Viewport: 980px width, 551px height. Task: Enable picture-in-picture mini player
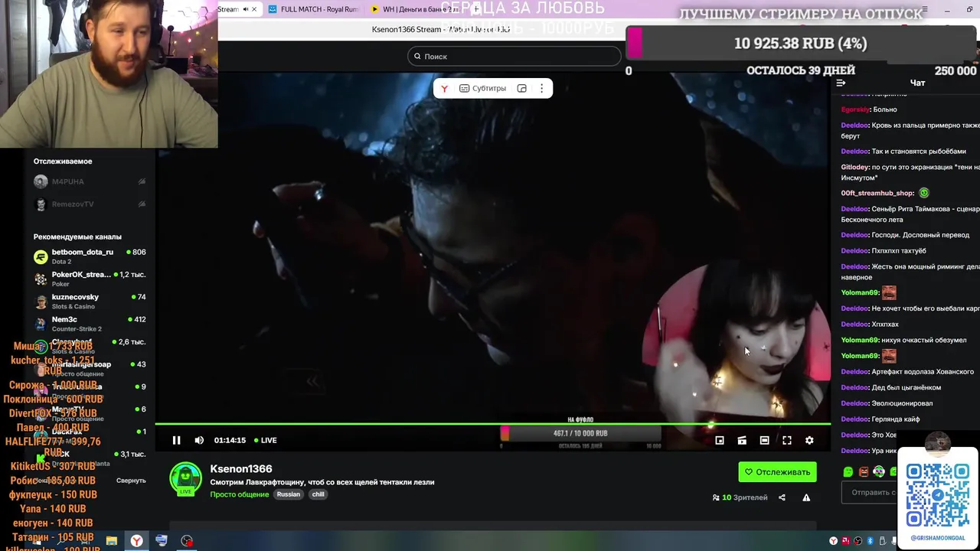tap(720, 440)
